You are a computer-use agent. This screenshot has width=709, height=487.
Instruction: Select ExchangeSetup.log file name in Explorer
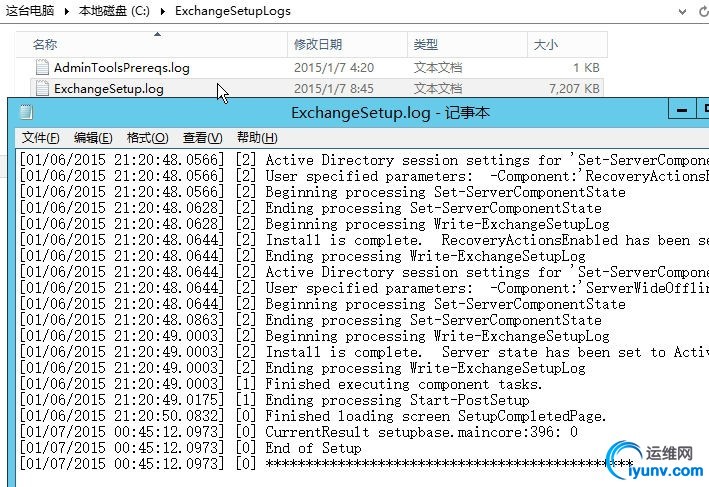click(x=109, y=89)
